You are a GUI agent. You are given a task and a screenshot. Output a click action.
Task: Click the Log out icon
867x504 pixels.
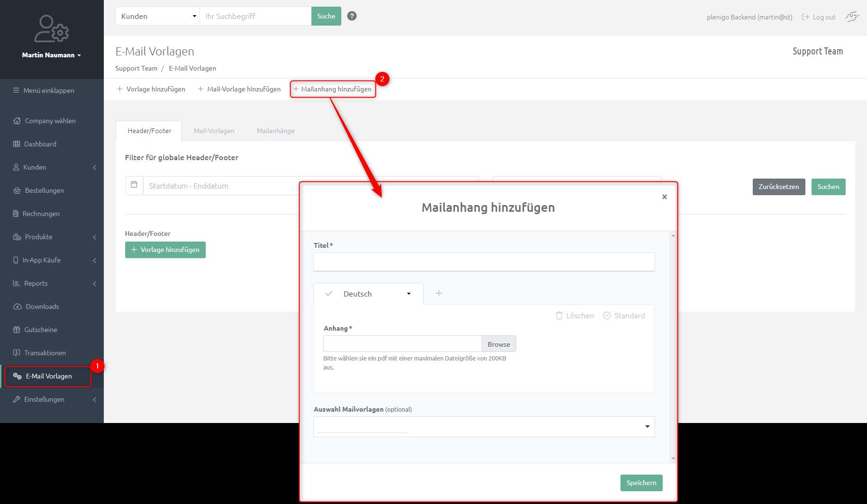[805, 17]
